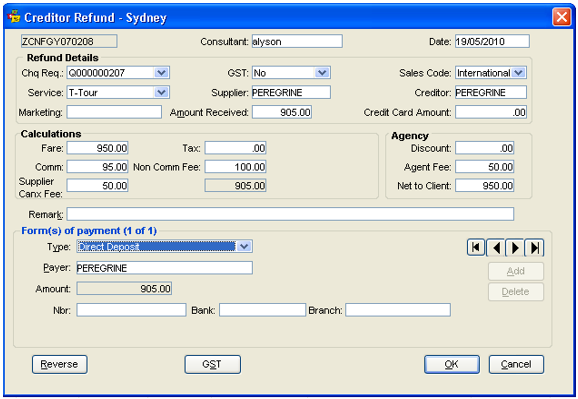Click the Consultant field containing alyson
This screenshot has width=578, height=399.
(x=297, y=41)
